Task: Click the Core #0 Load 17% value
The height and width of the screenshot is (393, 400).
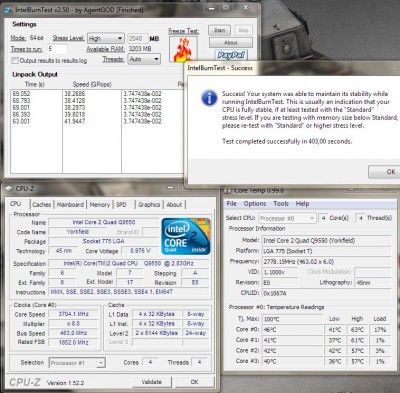Action: pyautogui.click(x=380, y=330)
